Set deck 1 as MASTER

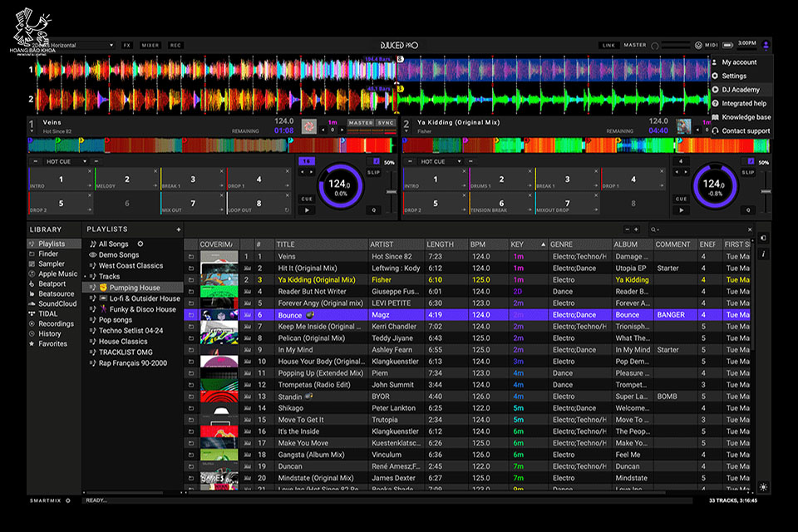point(361,123)
